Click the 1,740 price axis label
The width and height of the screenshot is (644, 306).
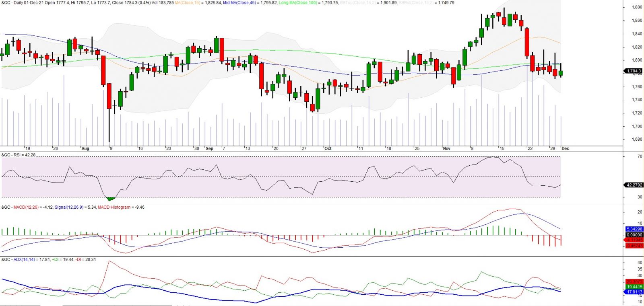[x=637, y=100]
